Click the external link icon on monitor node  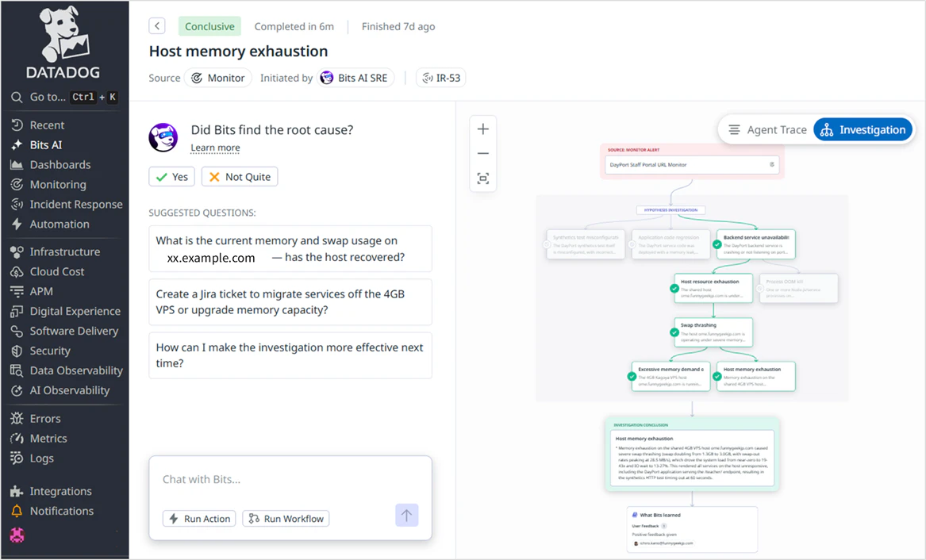click(x=772, y=165)
